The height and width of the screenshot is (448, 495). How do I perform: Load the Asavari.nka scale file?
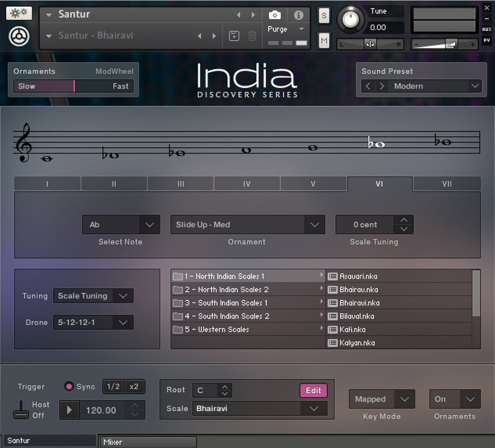tap(399, 276)
